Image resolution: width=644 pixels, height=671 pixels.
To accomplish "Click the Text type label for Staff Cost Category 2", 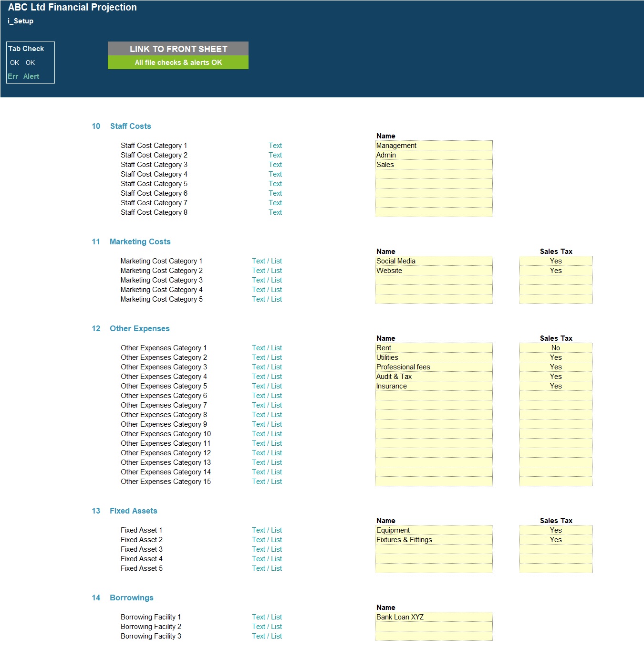I will 275,155.
